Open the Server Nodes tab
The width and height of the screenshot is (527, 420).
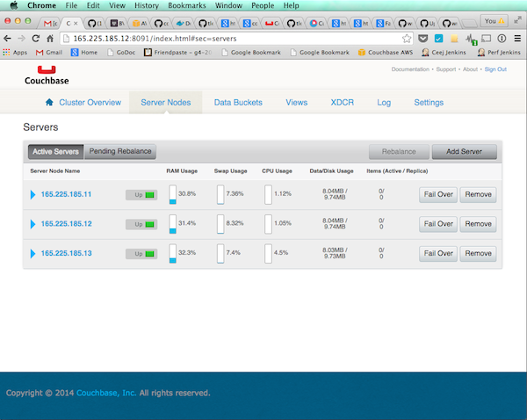[x=166, y=102]
